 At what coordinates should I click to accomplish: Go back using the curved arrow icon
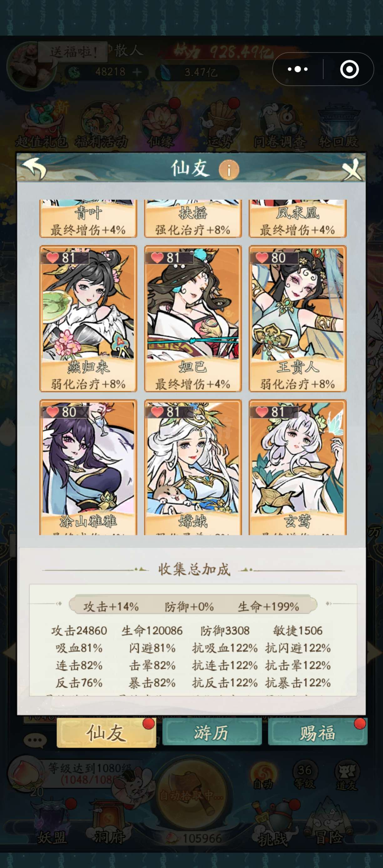[33, 168]
